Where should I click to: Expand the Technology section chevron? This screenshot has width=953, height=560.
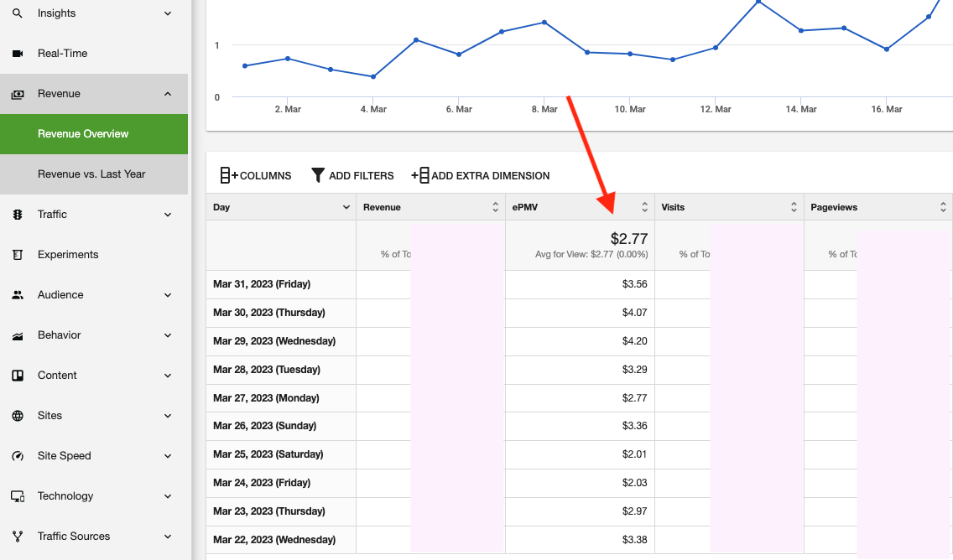(168, 496)
